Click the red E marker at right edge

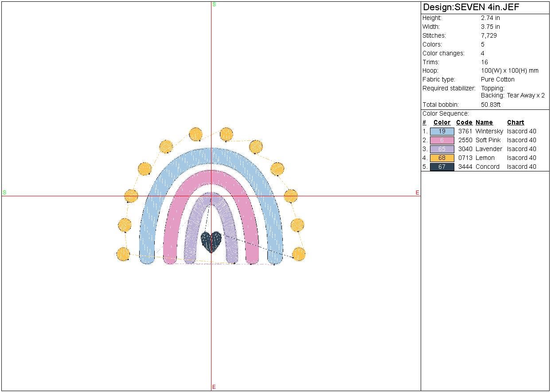tap(417, 193)
